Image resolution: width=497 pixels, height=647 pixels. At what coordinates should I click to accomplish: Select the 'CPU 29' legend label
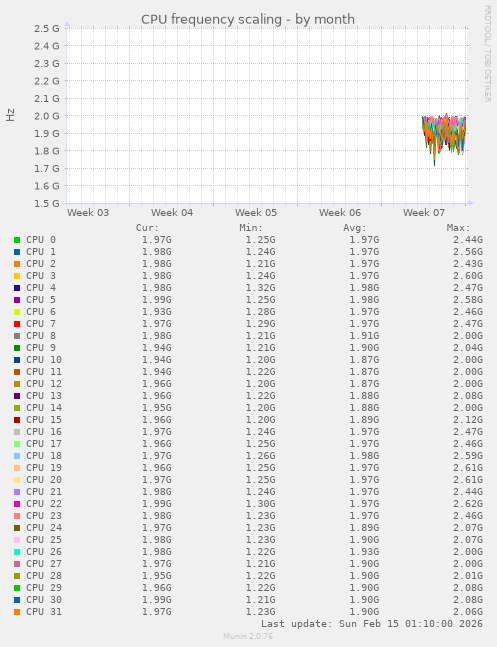(x=44, y=588)
